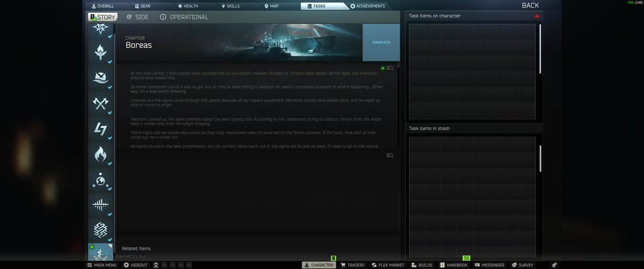Open the Messenger
Screen dimensions: 644x269
(x=490, y=265)
